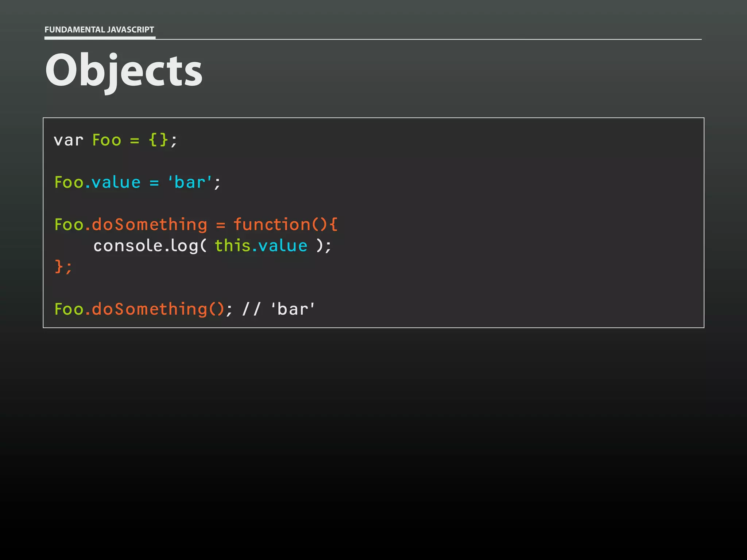This screenshot has height=560, width=747.
Task: Click the blue 'bar' string literal
Action: (190, 182)
